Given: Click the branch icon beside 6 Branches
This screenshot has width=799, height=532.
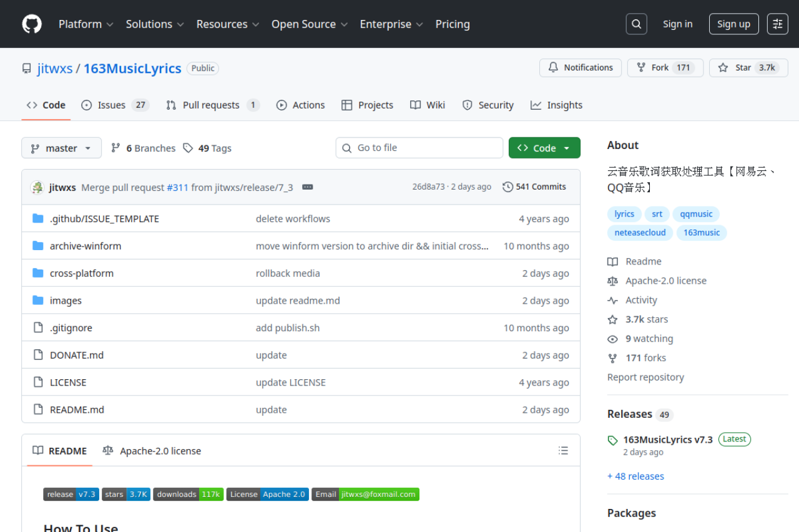Looking at the screenshot, I should coord(115,148).
